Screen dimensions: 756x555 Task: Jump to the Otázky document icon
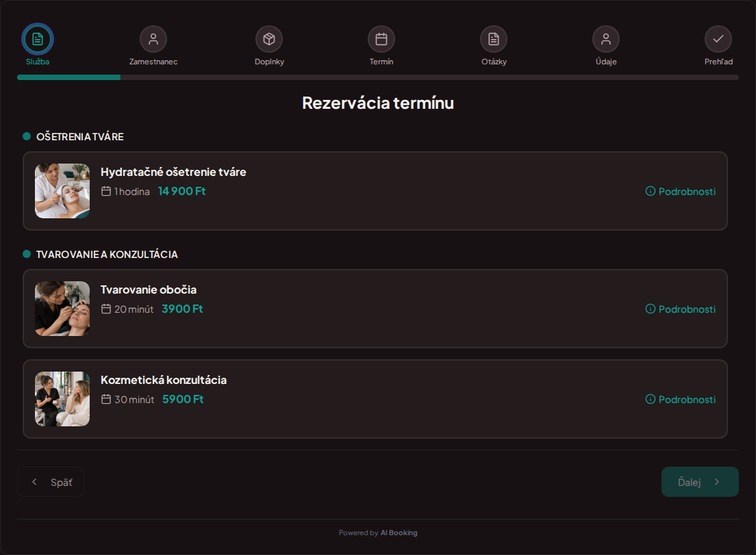[x=494, y=39]
